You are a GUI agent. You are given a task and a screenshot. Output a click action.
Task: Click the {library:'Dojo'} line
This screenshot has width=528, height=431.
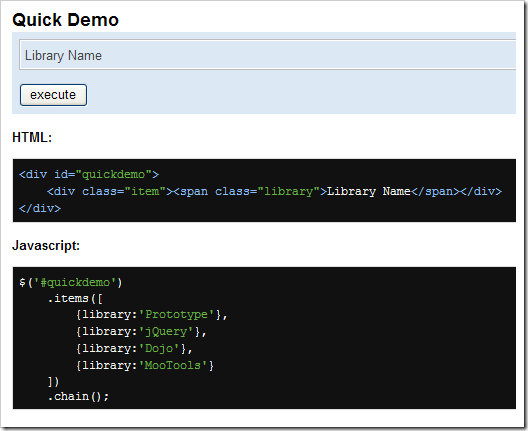[134, 349]
